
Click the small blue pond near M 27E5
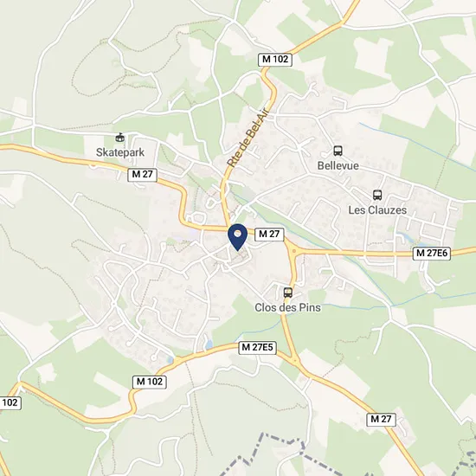pos(209,344)
